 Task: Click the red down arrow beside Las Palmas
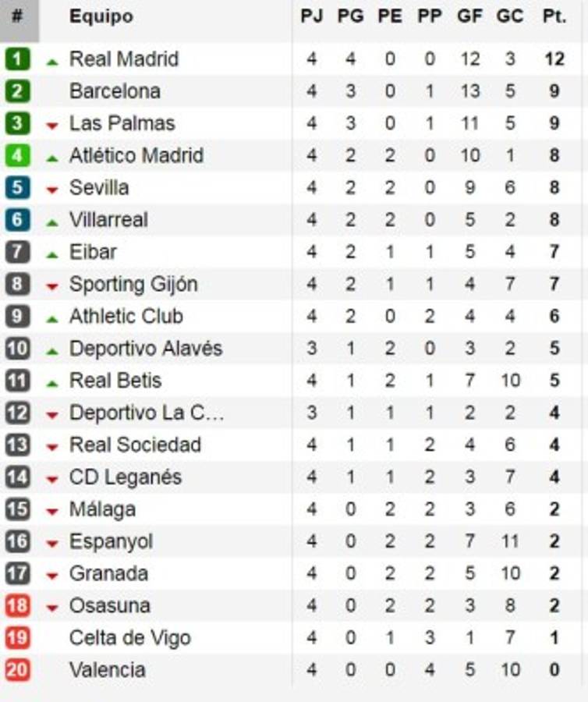52,126
